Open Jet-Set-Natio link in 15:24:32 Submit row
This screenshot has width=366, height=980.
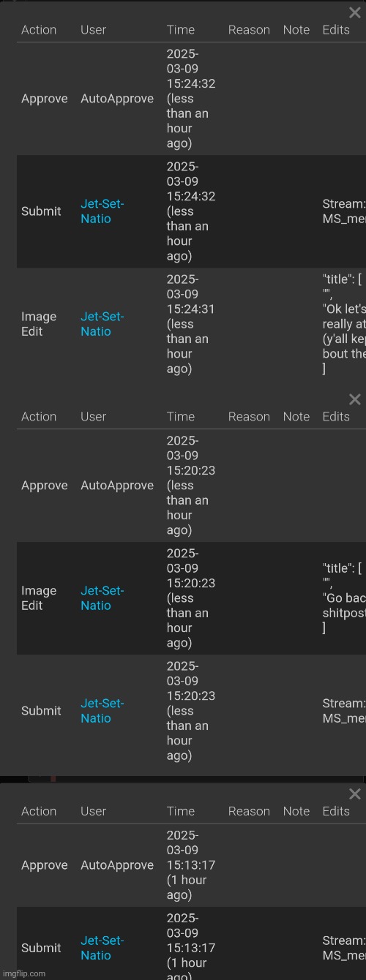point(102,211)
